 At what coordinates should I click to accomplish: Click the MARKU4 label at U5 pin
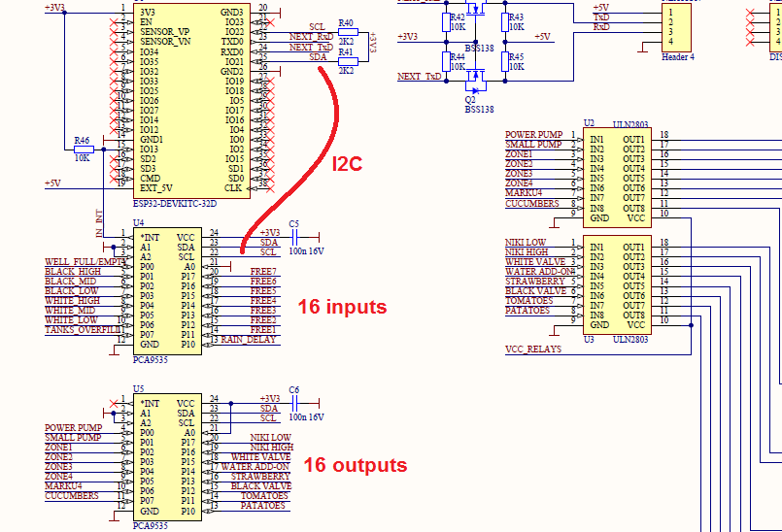click(63, 486)
